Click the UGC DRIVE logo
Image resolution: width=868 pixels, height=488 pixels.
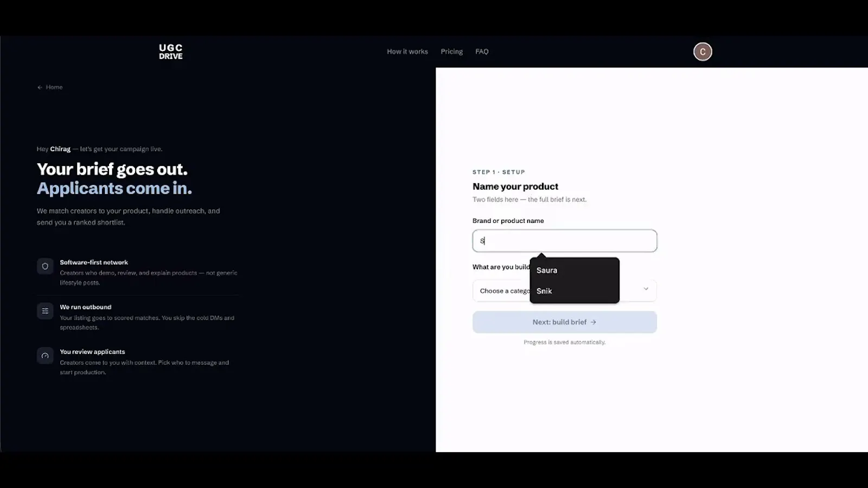(x=171, y=52)
